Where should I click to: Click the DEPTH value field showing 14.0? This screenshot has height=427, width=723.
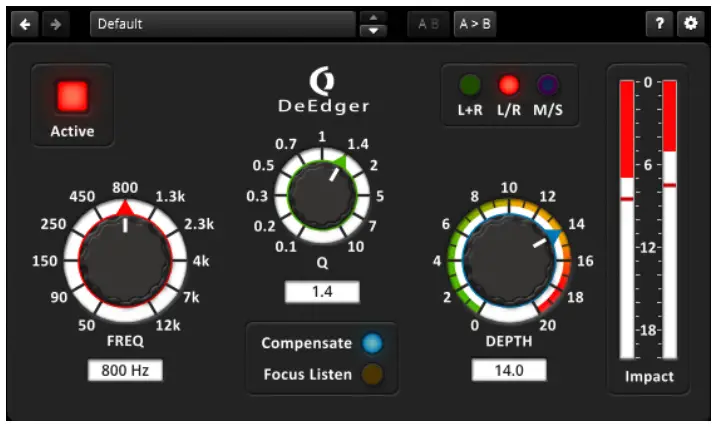pyautogui.click(x=509, y=370)
